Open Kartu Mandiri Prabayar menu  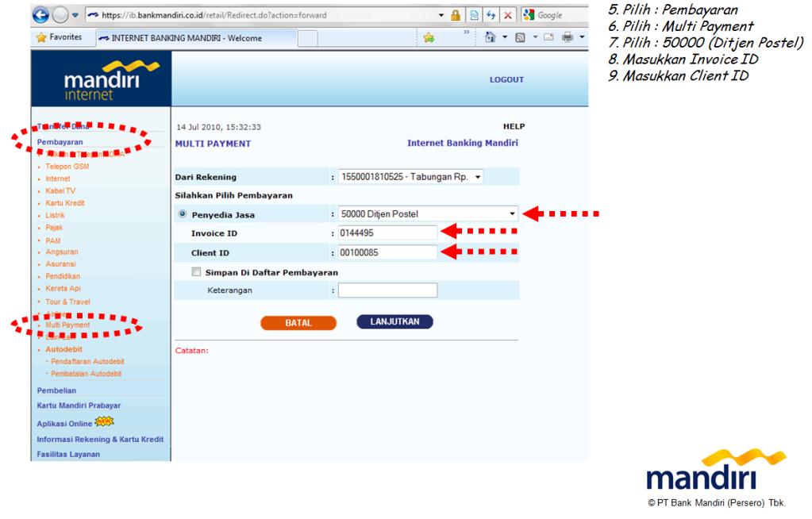pyautogui.click(x=79, y=406)
